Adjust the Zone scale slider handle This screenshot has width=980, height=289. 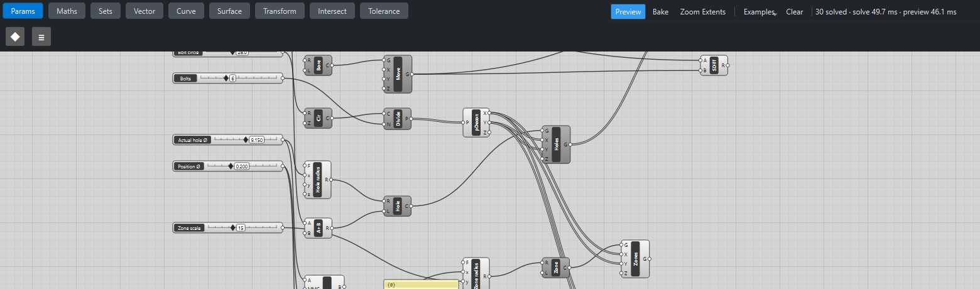[x=232, y=228]
